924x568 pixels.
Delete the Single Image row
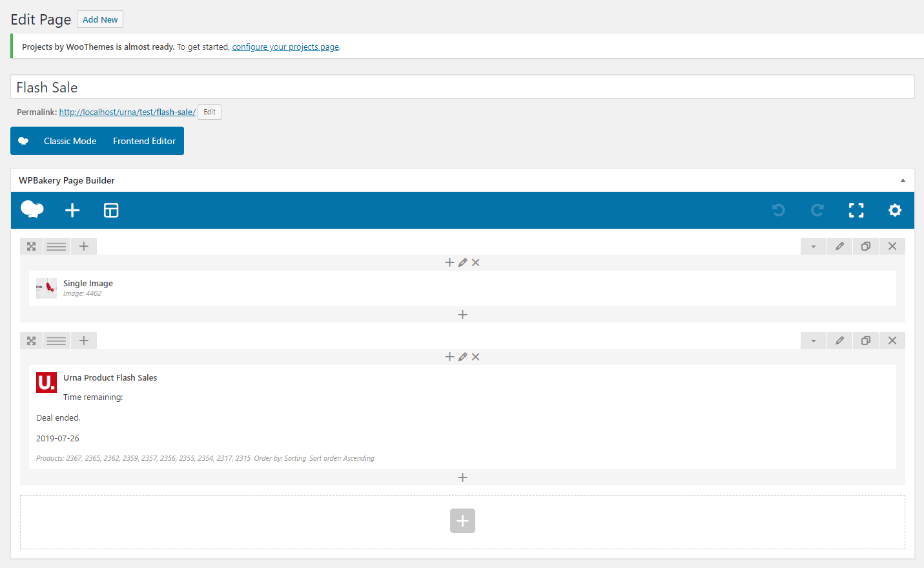pyautogui.click(x=892, y=246)
